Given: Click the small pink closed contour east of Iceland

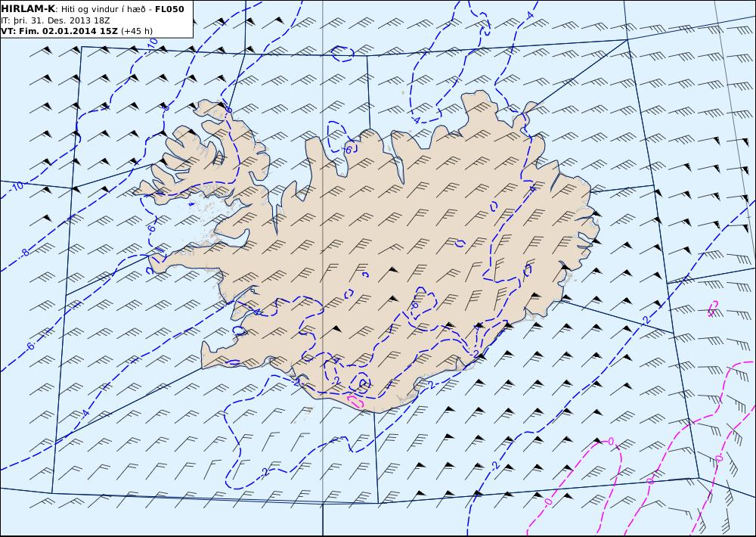Looking at the screenshot, I should click(712, 309).
